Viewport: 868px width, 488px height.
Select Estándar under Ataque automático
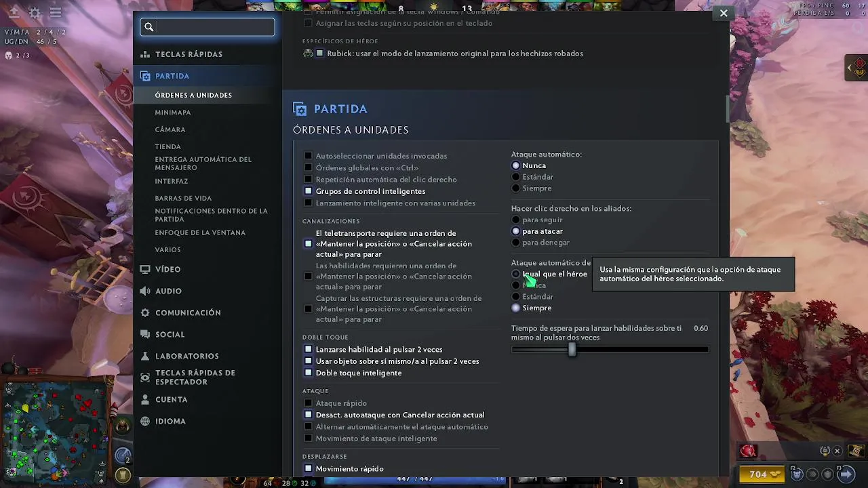pyautogui.click(x=516, y=177)
